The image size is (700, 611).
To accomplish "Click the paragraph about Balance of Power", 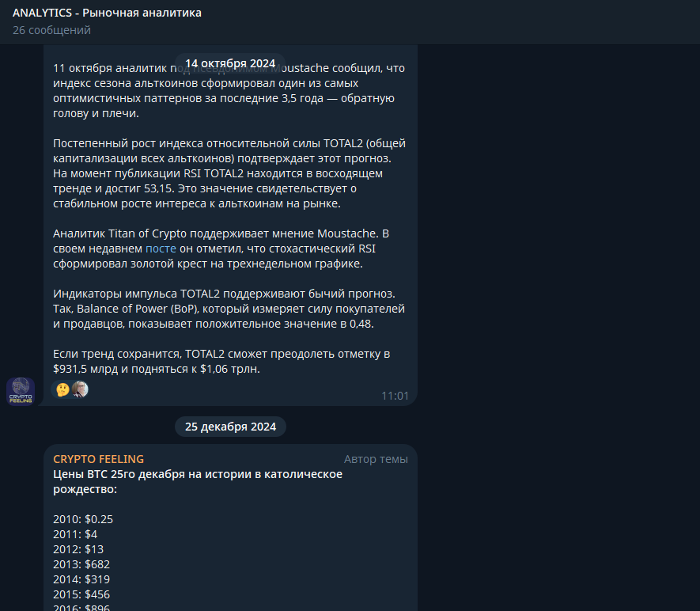I will point(229,308).
